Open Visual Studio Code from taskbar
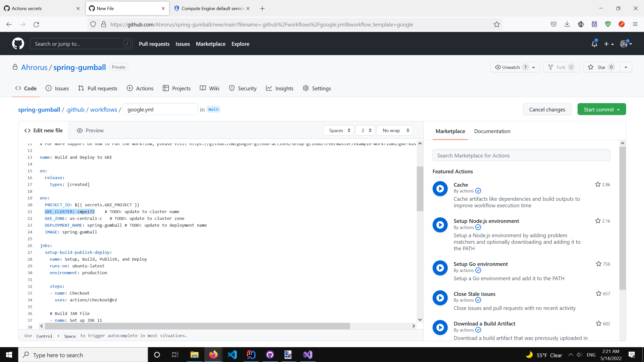The image size is (644, 362). coord(232,355)
